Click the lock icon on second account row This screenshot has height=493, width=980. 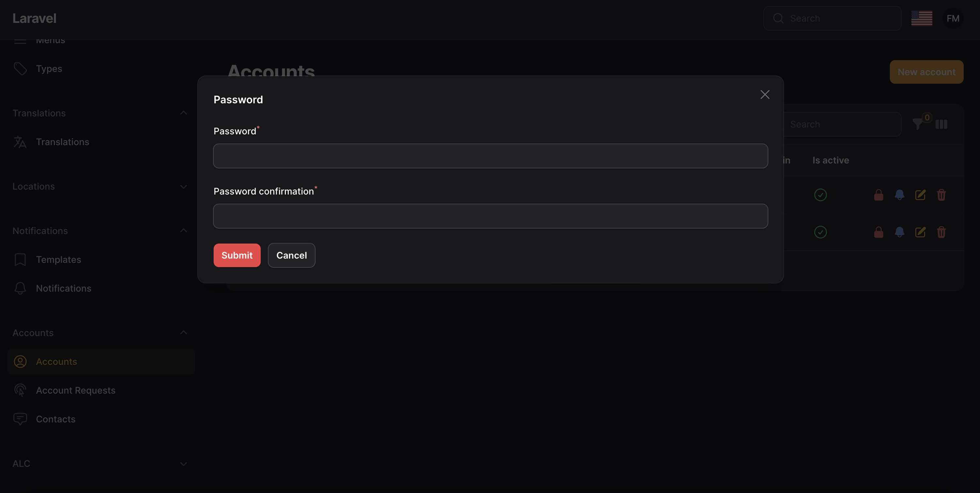pos(878,232)
